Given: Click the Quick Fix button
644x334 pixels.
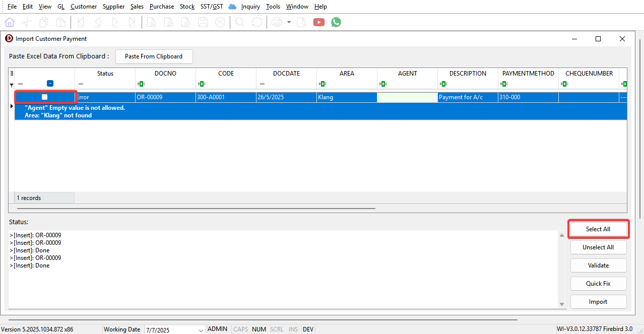Looking at the screenshot, I should click(x=598, y=284).
